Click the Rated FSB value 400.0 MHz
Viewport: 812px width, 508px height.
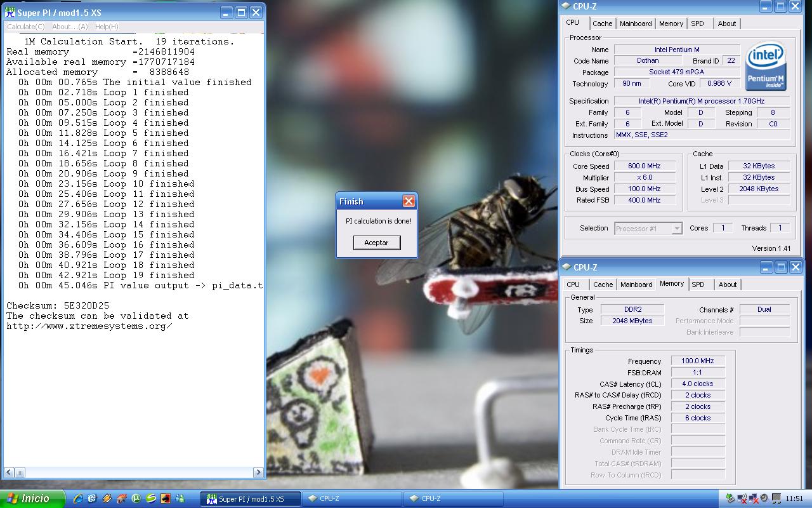[x=645, y=201]
